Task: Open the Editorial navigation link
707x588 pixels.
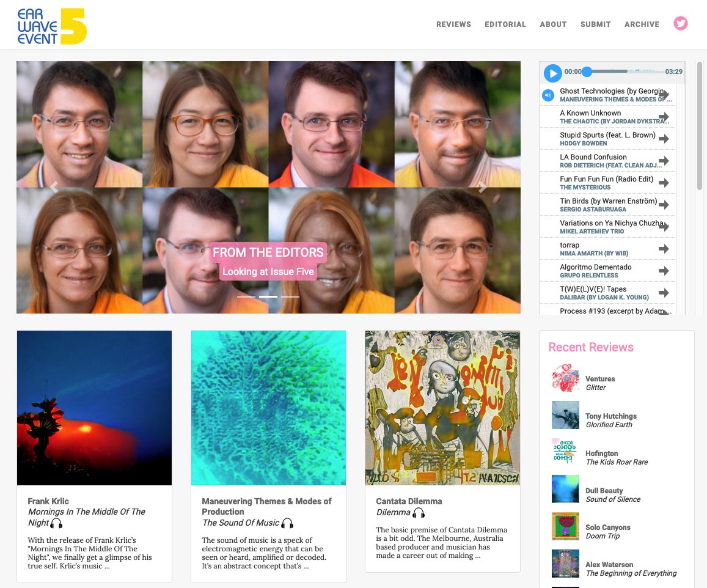Action: pyautogui.click(x=505, y=24)
